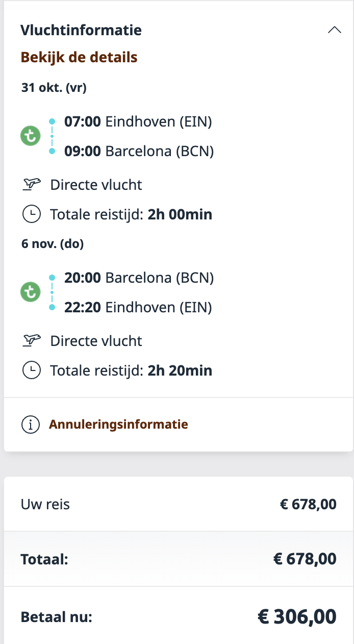Image resolution: width=354 pixels, height=644 pixels.
Task: Select the 20:00 Barcelona (BCN) departure
Action: (139, 278)
